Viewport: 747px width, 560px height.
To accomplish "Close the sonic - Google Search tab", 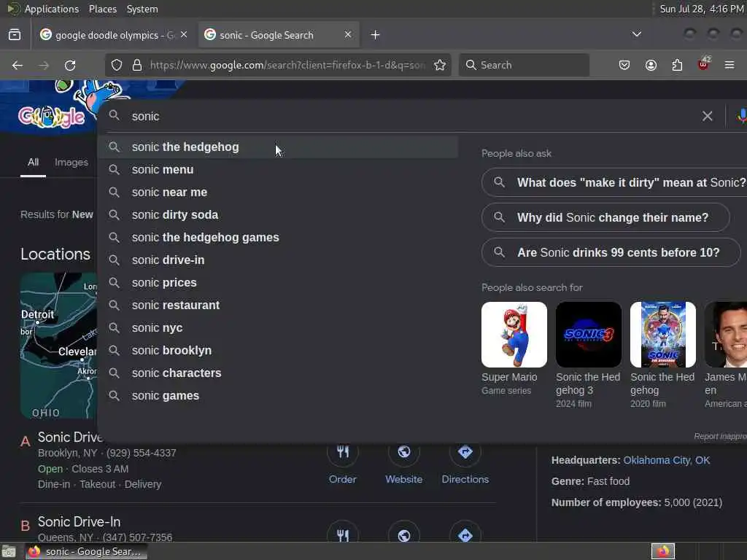I will 348,35.
